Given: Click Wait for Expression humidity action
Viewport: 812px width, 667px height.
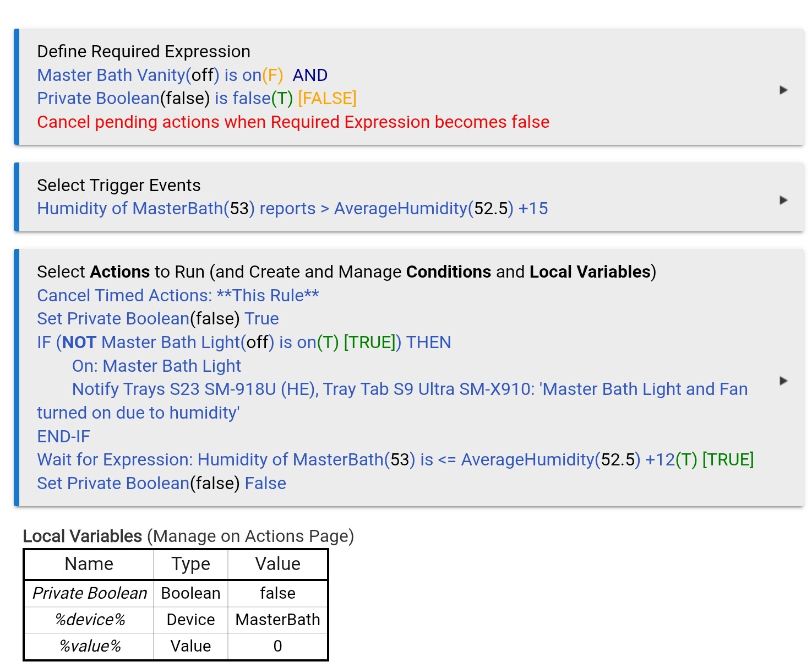Looking at the screenshot, I should point(395,460).
